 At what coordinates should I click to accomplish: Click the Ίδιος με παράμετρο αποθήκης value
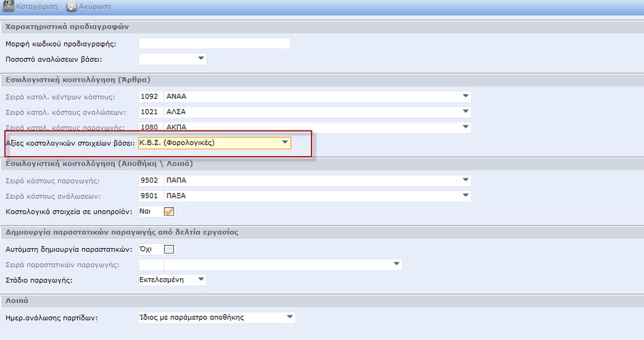(191, 317)
